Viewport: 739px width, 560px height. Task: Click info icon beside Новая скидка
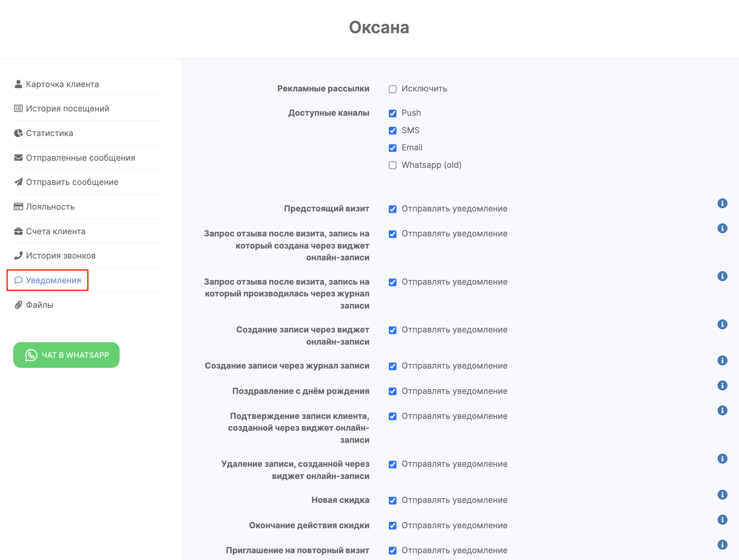click(x=722, y=495)
